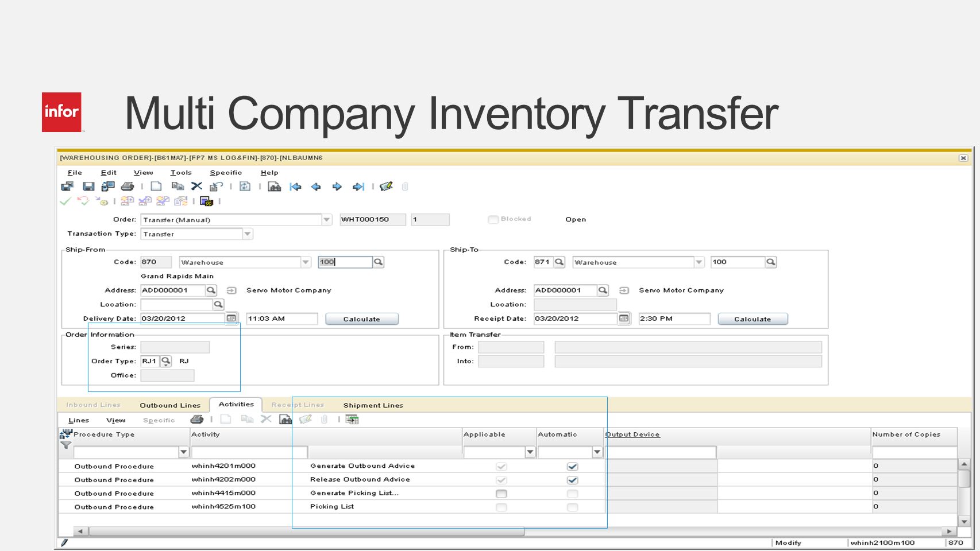This screenshot has width=980, height=551.
Task: Click the sort columns icon beside Procedure Type
Action: click(66, 433)
